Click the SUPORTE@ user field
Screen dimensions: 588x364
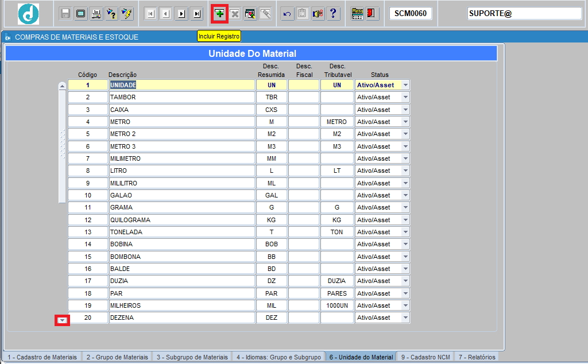click(524, 14)
